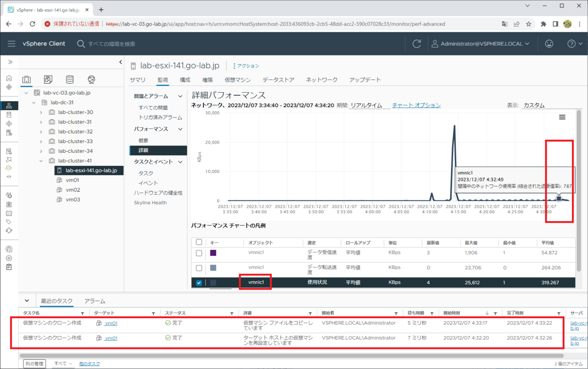Open トリガ済みアラーム in monitor menu

pyautogui.click(x=160, y=118)
